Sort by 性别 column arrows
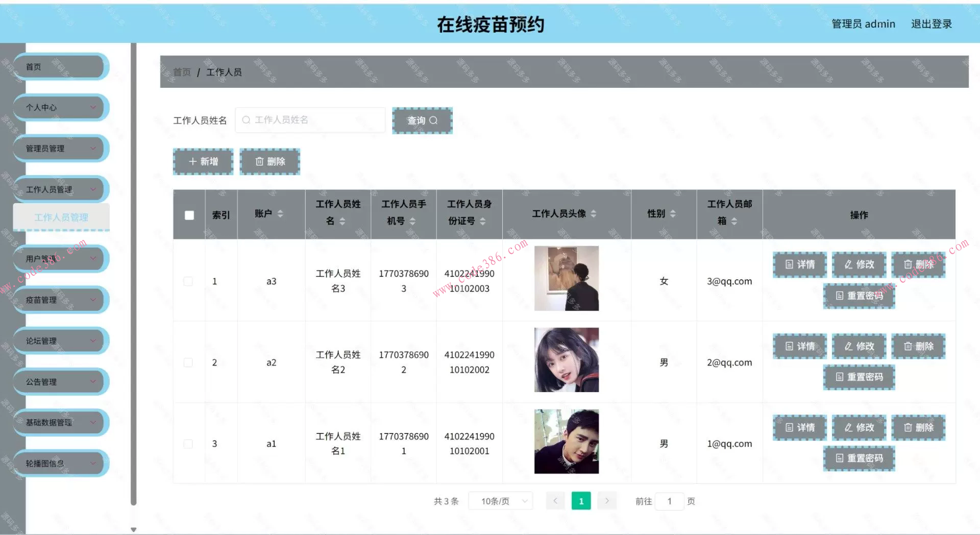The width and height of the screenshot is (980, 535). coord(673,214)
